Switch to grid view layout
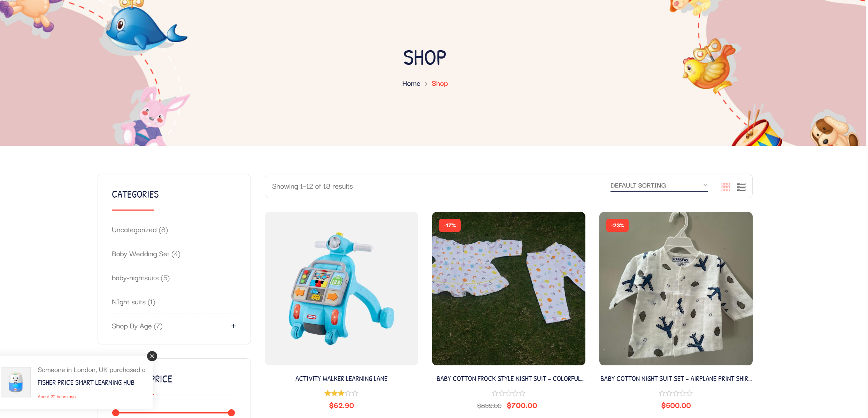Screen dimensions: 868x418 tap(725, 187)
